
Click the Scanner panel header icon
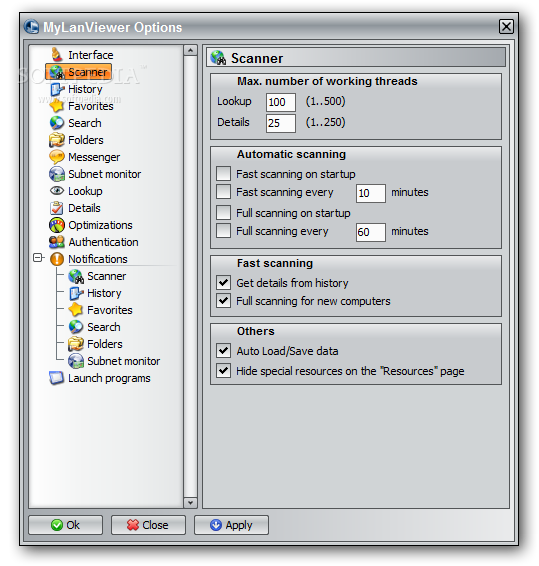click(218, 58)
